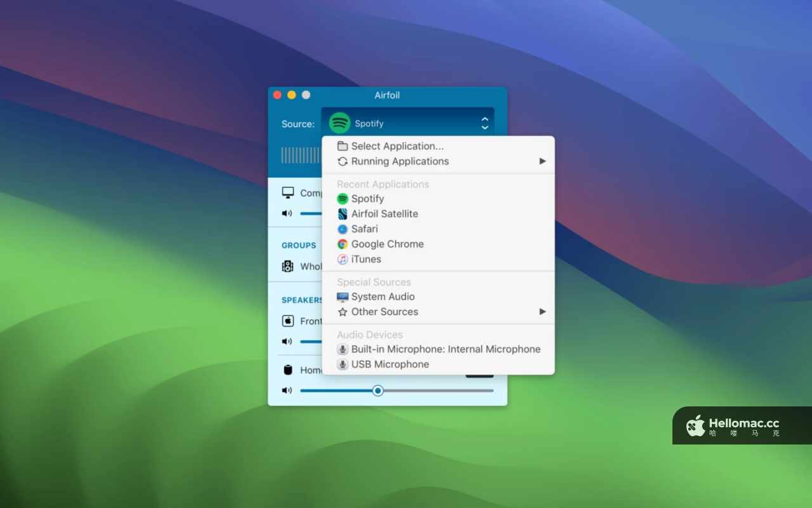Expand the Running Applications submenu arrow
812x508 pixels.
542,161
